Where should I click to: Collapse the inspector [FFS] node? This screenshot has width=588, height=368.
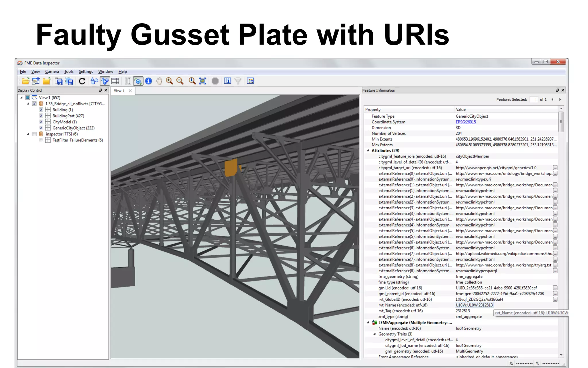[28, 134]
